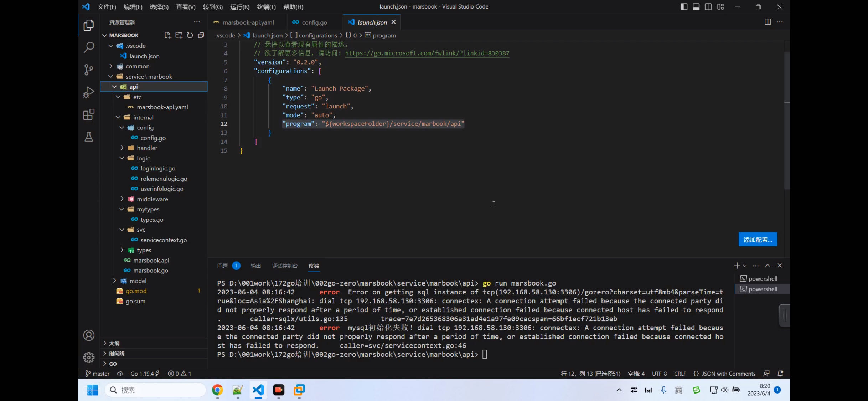Collapse the .vscode folder

pyautogui.click(x=111, y=46)
